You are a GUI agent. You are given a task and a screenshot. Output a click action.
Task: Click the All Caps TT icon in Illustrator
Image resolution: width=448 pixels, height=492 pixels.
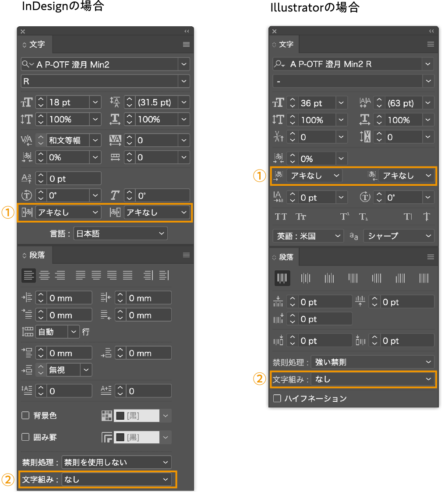pyautogui.click(x=281, y=217)
